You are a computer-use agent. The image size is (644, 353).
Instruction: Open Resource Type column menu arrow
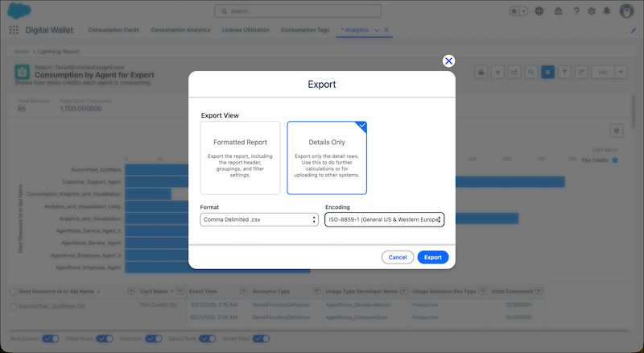click(316, 291)
